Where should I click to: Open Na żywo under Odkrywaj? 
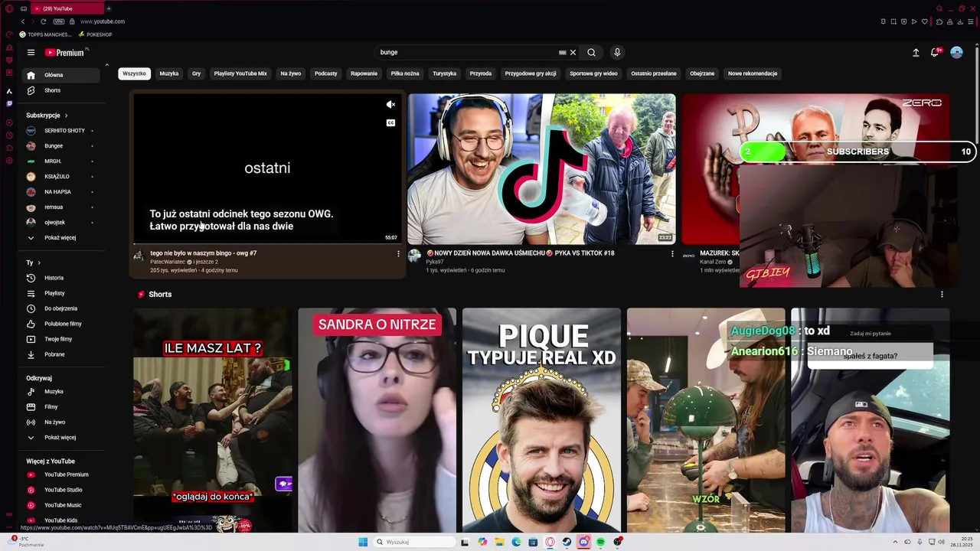click(x=60, y=422)
